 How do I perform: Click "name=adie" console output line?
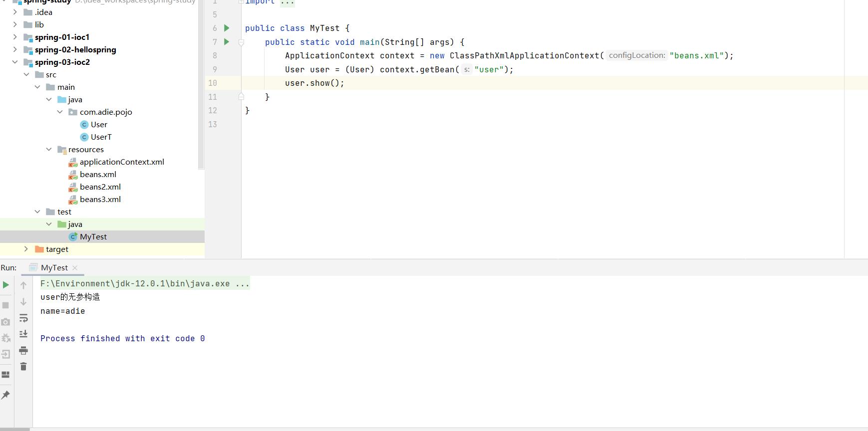tap(63, 311)
